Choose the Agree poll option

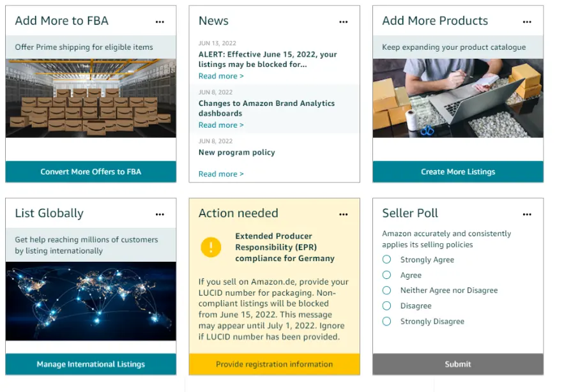click(386, 275)
